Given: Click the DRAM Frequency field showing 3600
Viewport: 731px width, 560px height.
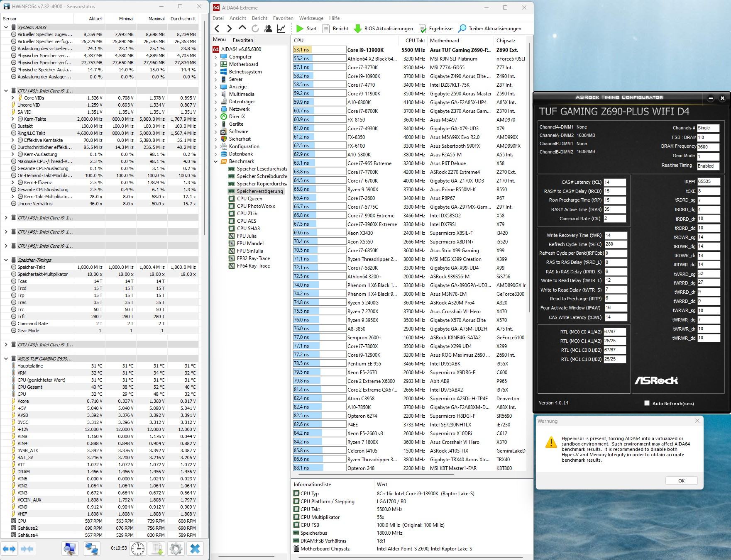Looking at the screenshot, I should [708, 147].
